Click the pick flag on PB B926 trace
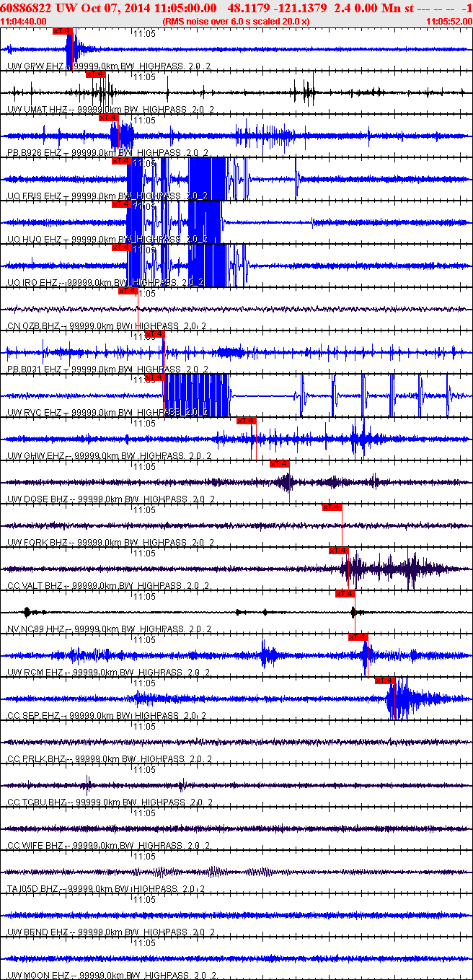The image size is (473, 980). pos(109,118)
